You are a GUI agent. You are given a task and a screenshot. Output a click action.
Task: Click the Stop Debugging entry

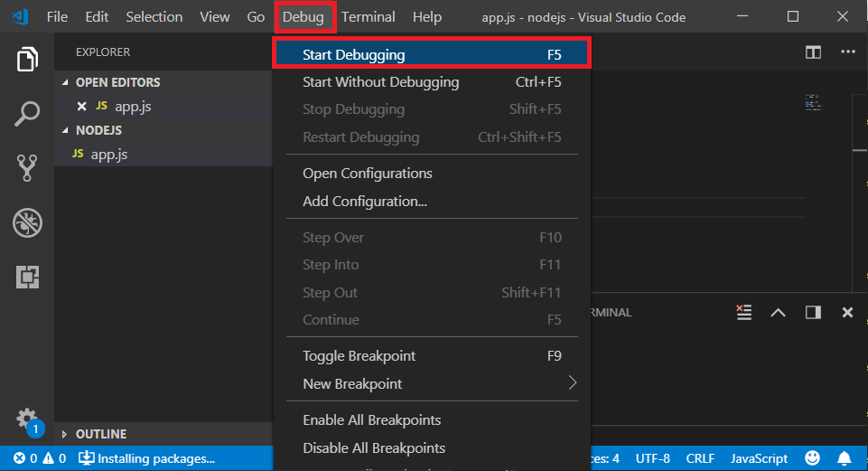[432, 109]
